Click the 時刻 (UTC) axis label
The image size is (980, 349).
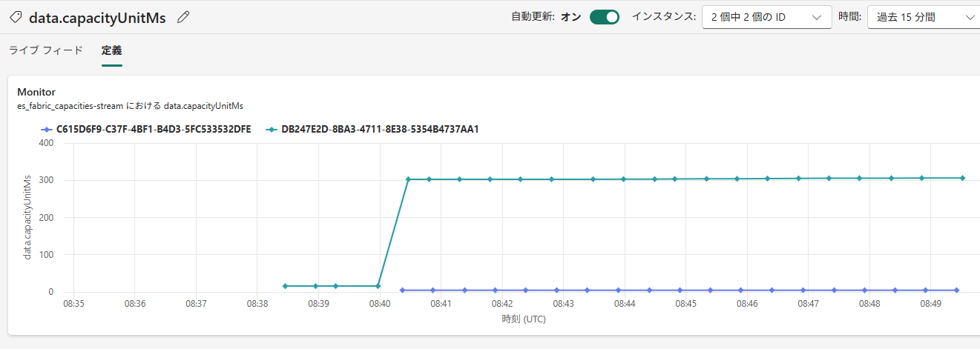[524, 319]
